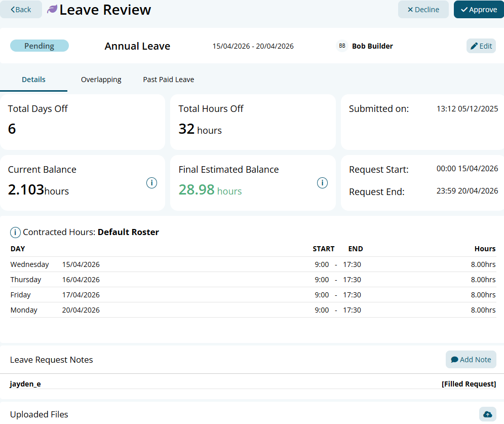Approve the leave request

[479, 10]
